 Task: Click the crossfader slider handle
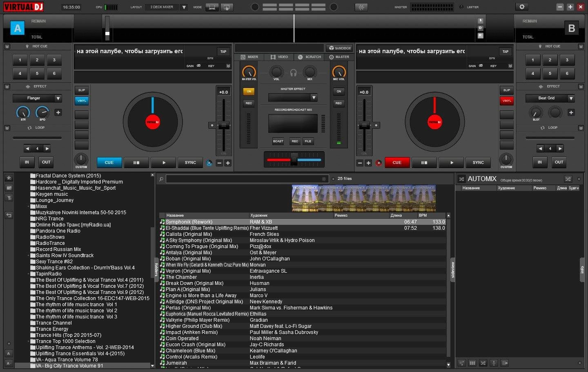pos(294,159)
